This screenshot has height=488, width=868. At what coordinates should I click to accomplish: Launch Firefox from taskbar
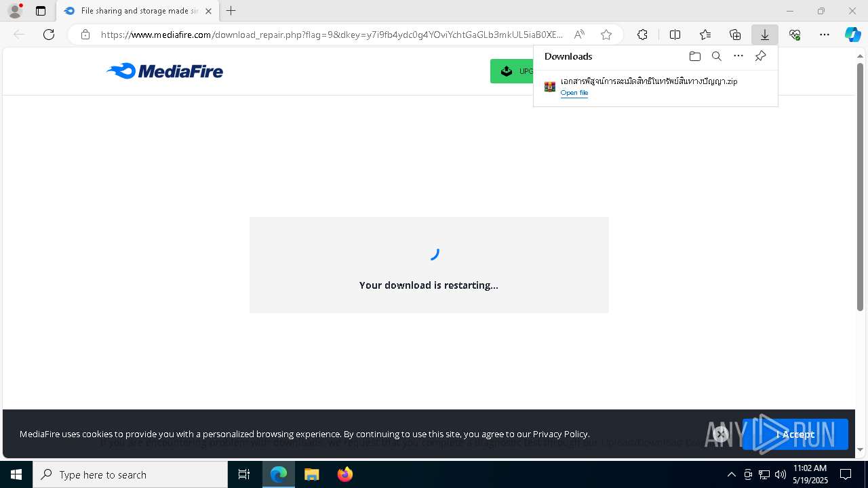(345, 474)
